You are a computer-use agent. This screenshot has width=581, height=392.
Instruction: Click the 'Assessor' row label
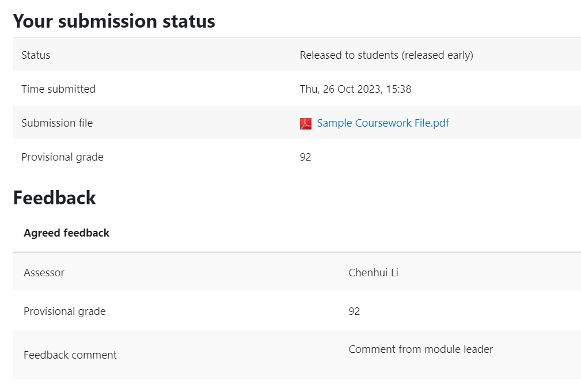tap(44, 272)
